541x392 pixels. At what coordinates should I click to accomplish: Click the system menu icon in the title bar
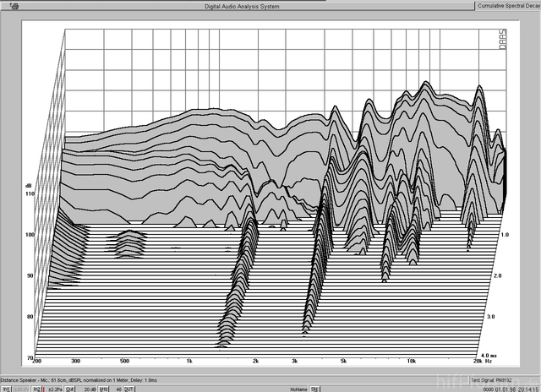tap(5, 5)
